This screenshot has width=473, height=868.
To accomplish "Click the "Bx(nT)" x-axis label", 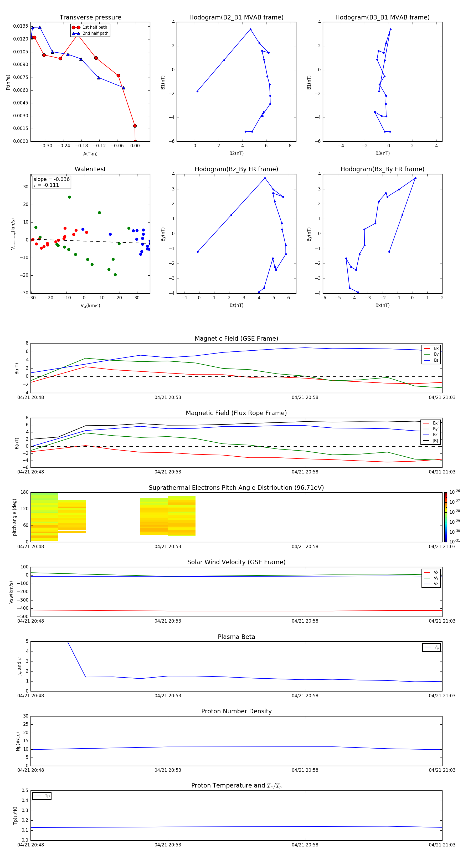I will 382,305.
